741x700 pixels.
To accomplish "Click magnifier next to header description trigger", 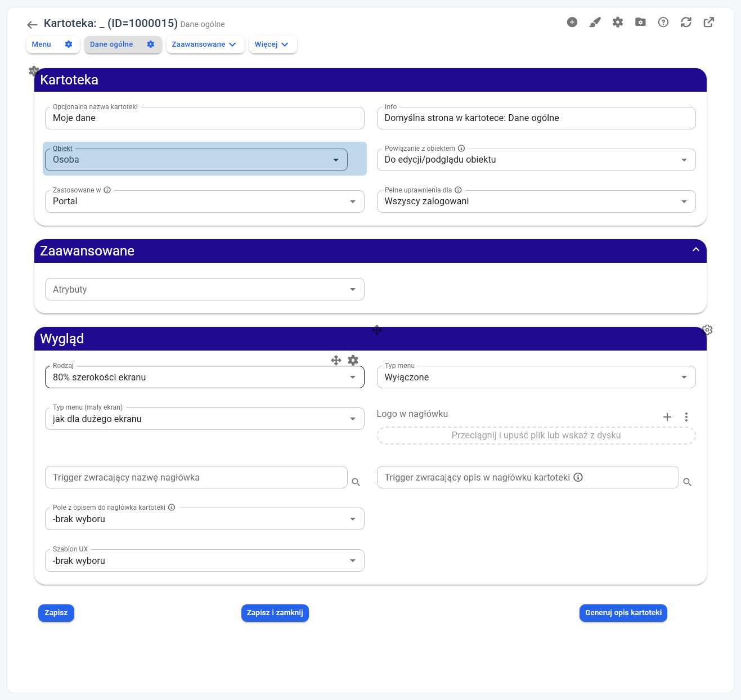I will click(x=688, y=482).
